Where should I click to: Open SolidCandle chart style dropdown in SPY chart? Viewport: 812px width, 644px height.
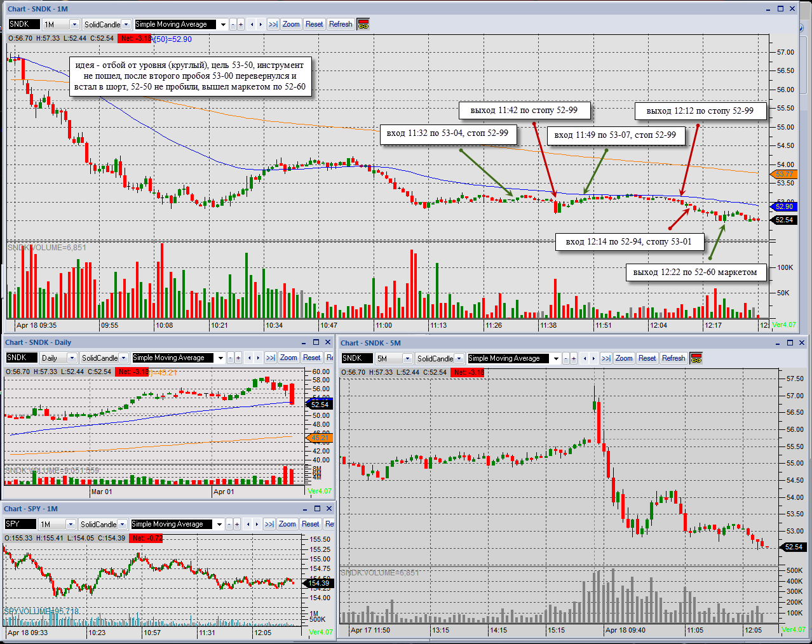pyautogui.click(x=123, y=524)
